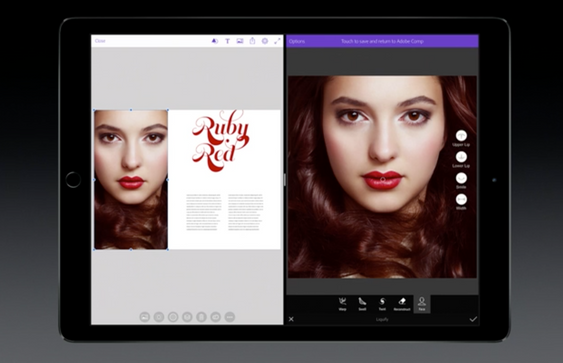Tap the share icon in Comp
Screen dimensions: 563x363
click(x=252, y=41)
